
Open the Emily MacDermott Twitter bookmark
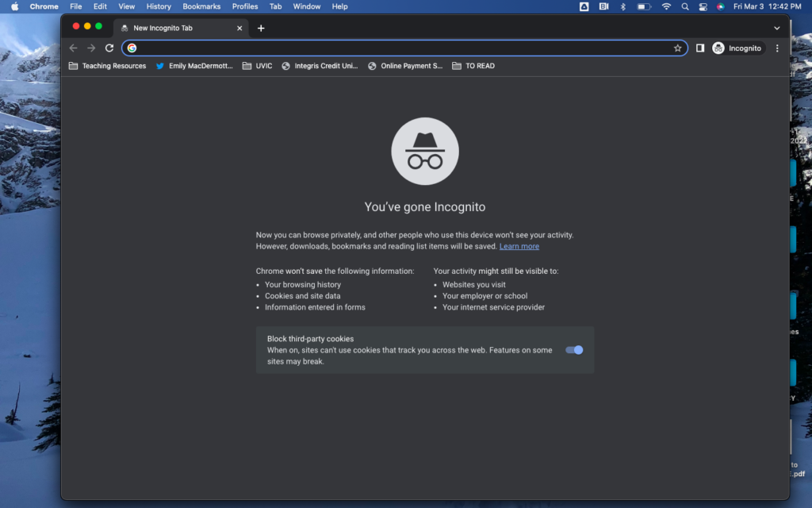coord(194,66)
